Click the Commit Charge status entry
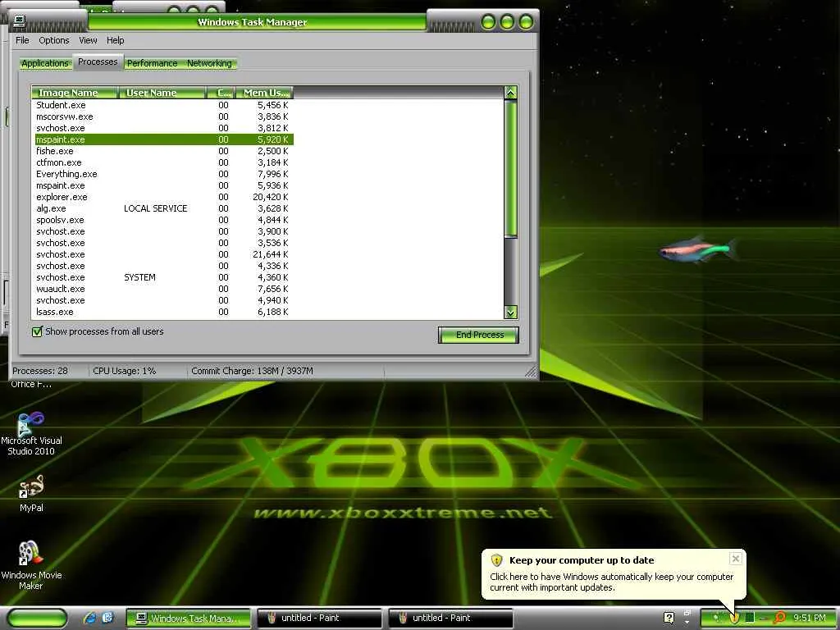The width and height of the screenshot is (840, 630). tap(253, 371)
